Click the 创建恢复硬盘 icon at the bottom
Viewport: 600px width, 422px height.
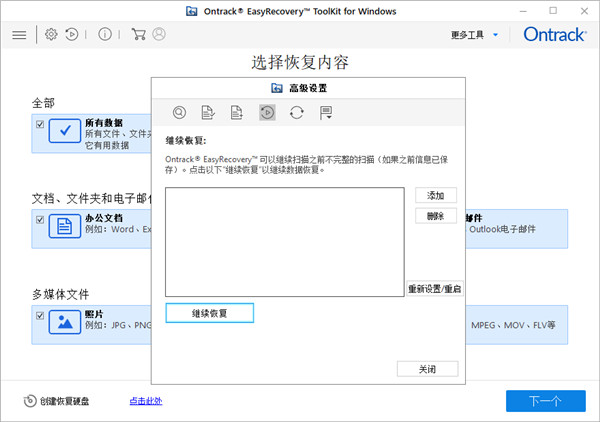(30, 401)
